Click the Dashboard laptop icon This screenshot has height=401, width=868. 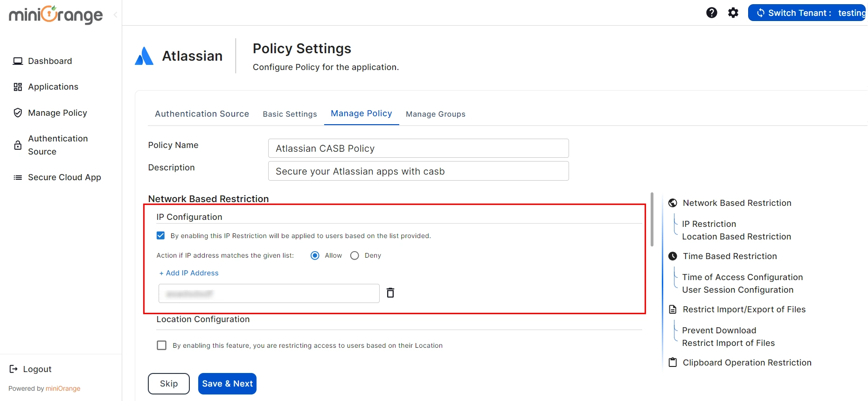(x=18, y=61)
